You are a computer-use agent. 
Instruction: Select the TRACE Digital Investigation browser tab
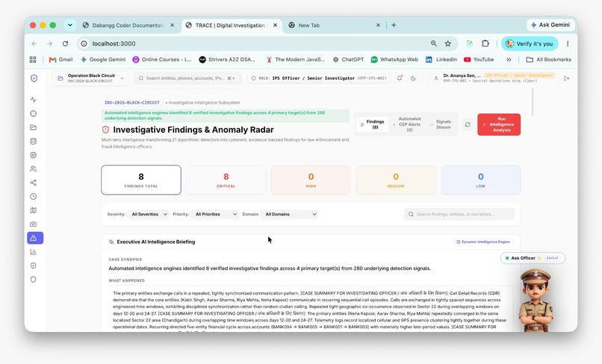tap(230, 25)
